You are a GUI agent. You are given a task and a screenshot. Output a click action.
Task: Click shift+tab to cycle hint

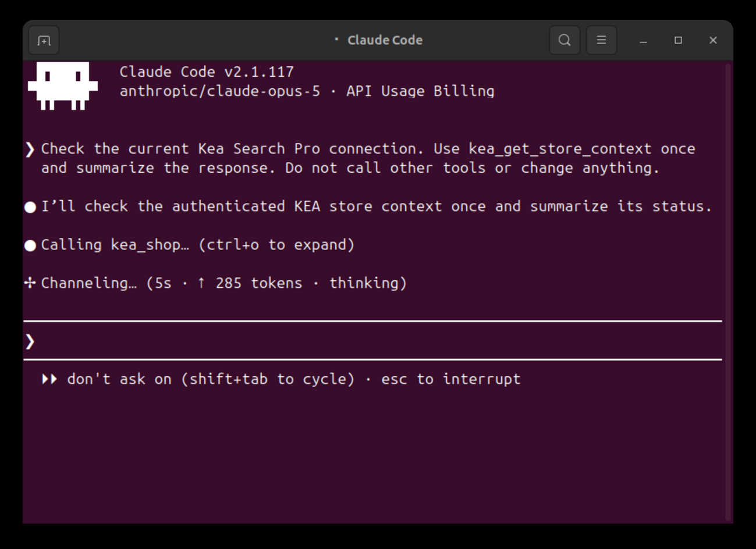[268, 379]
